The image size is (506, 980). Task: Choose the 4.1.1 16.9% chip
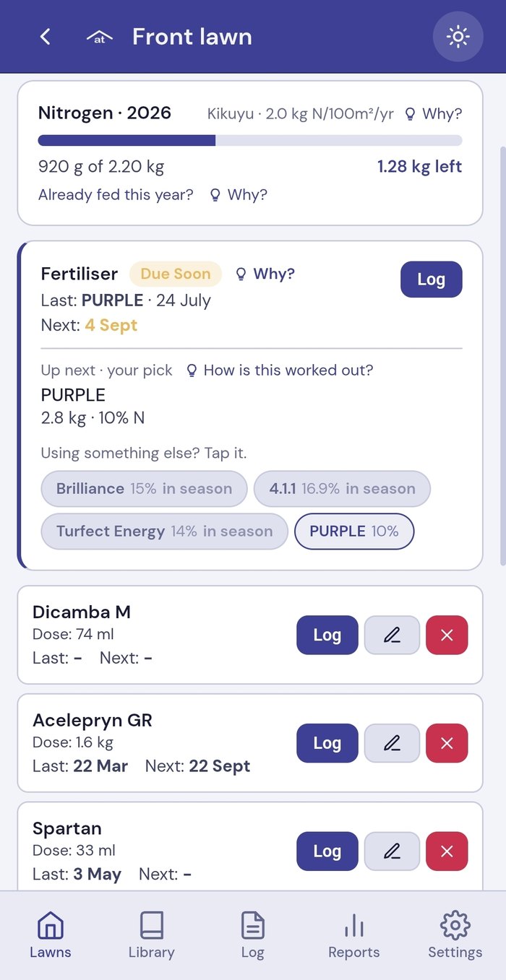(342, 489)
